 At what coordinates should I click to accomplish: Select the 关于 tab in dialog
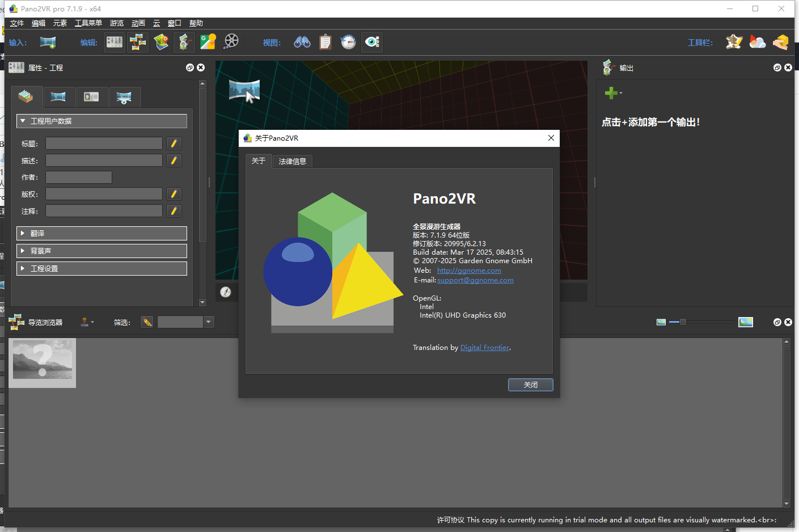point(259,161)
